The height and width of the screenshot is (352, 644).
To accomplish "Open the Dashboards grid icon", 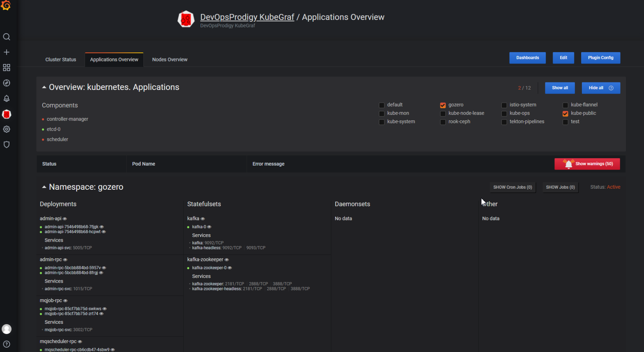I will 7,68.
